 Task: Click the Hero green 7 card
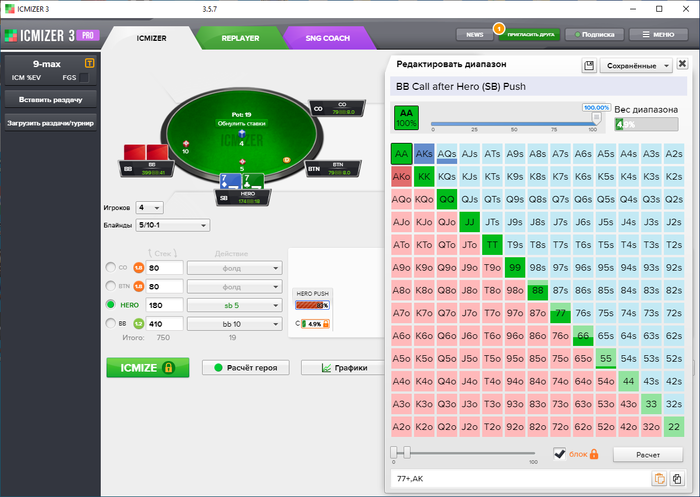click(253, 181)
